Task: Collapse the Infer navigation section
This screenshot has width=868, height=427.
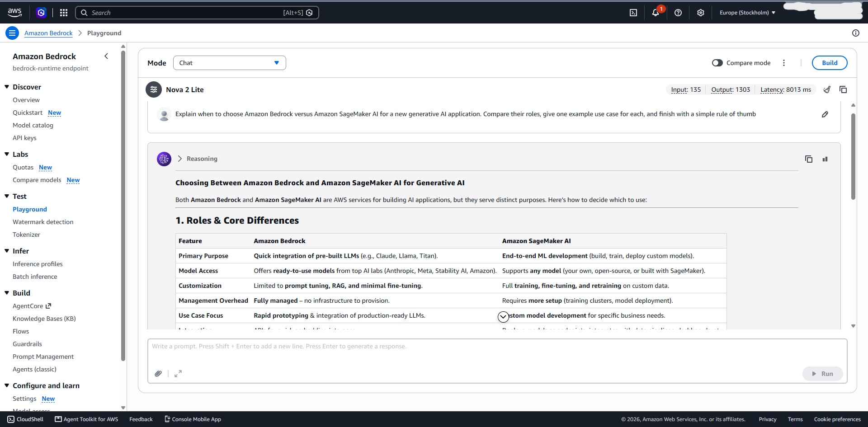Action: 7,251
